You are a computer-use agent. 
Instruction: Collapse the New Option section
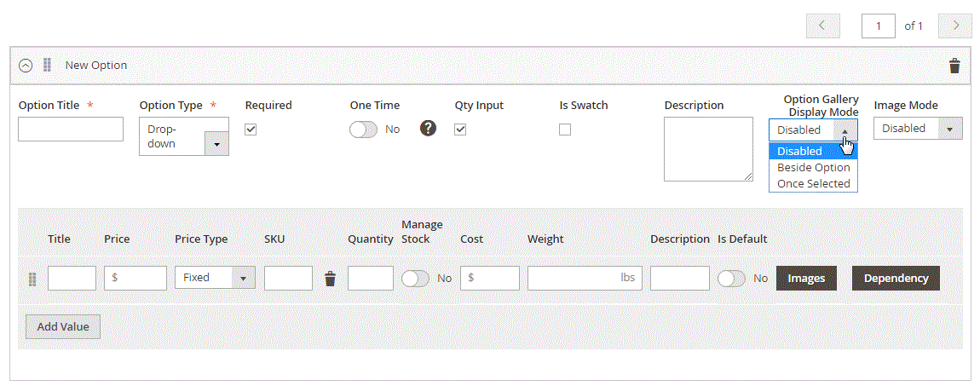(x=26, y=66)
